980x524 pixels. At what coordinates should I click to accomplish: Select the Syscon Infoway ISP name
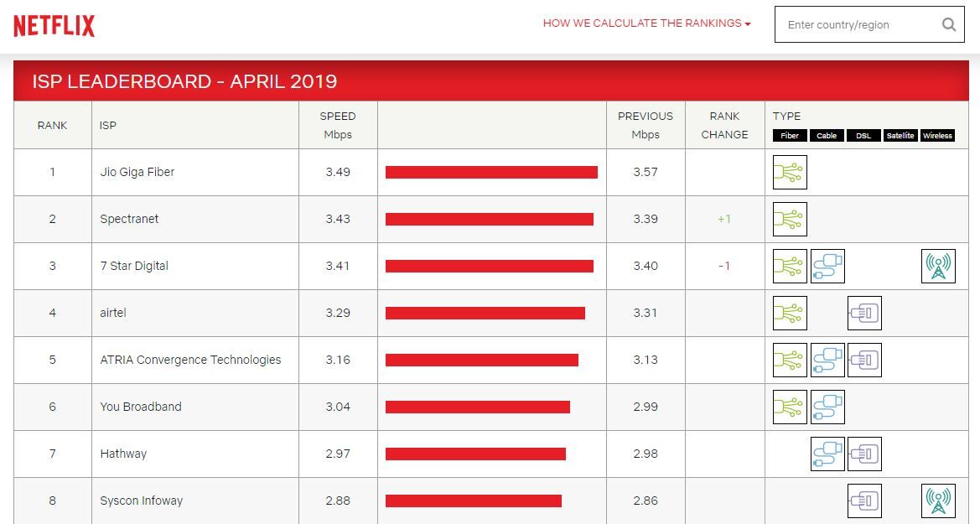tap(141, 501)
